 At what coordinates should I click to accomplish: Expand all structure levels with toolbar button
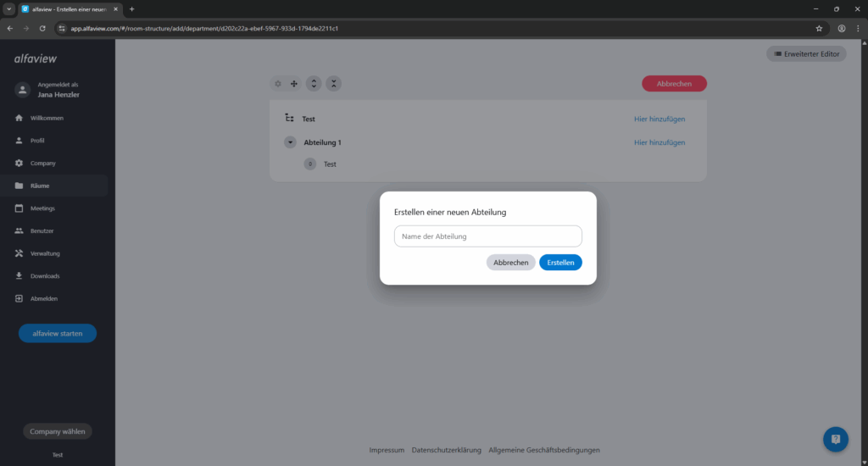(314, 84)
